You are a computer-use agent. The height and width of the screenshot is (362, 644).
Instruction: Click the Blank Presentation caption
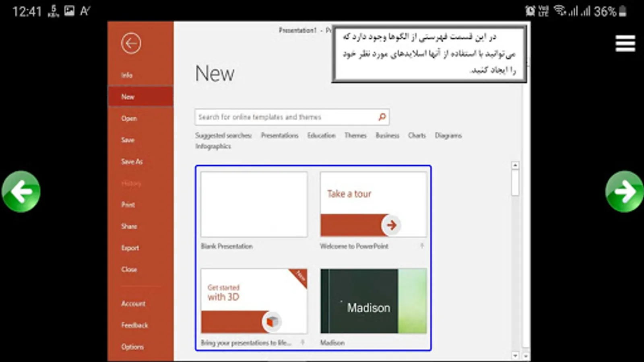click(x=227, y=246)
